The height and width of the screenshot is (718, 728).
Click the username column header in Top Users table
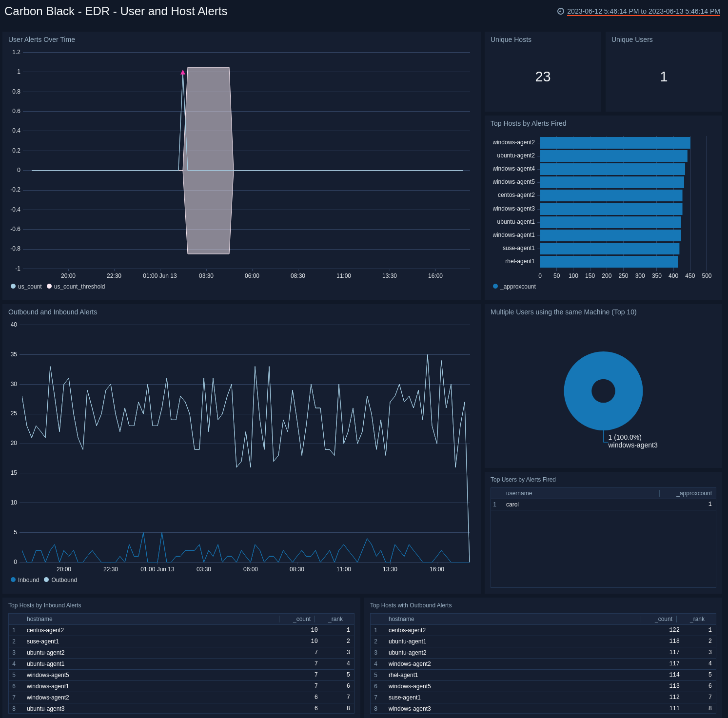[x=518, y=493]
